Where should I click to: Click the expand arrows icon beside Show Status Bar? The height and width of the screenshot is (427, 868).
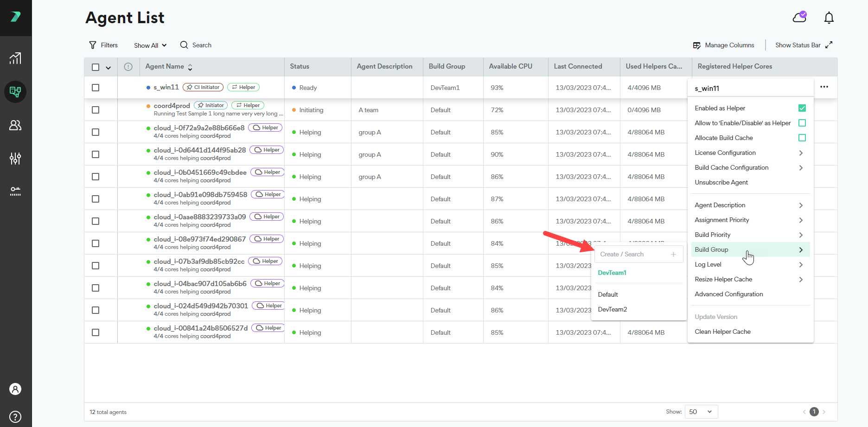(x=829, y=45)
